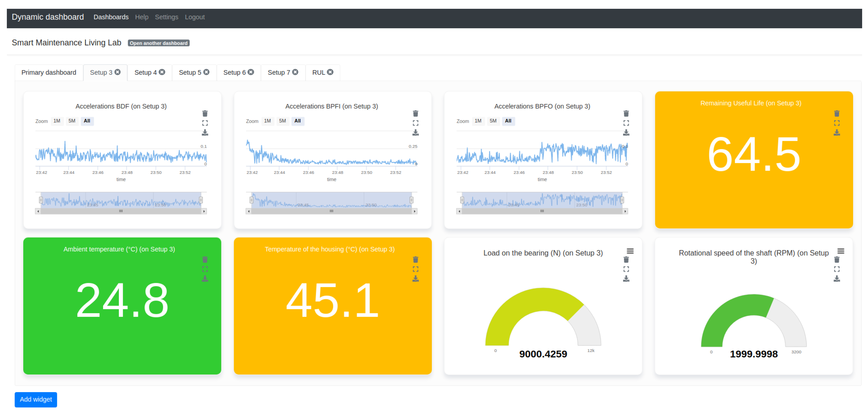Click Open another dashboard badge
The width and height of the screenshot is (868, 417).
click(158, 43)
